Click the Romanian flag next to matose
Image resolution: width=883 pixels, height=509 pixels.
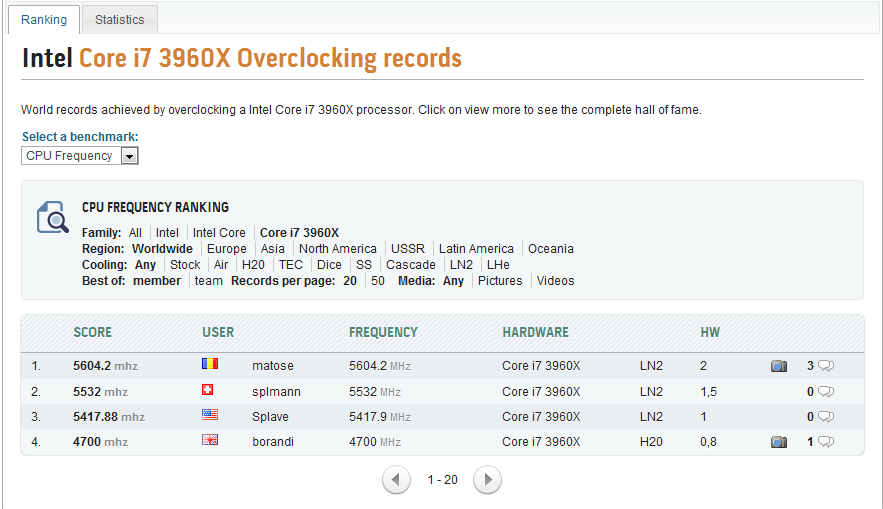pos(209,366)
